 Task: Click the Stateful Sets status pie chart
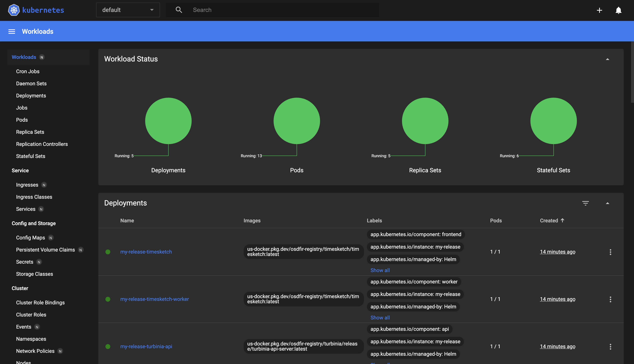[553, 121]
